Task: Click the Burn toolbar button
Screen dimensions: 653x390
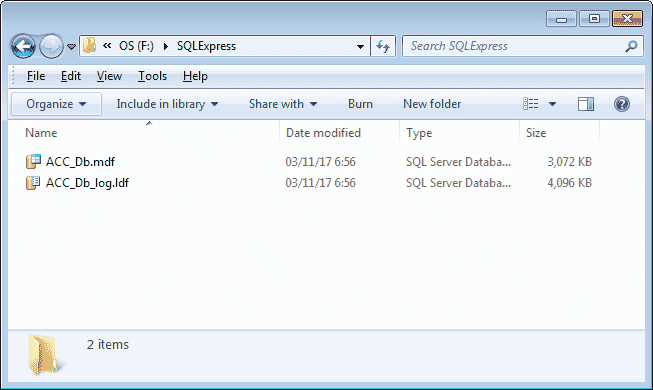Action: click(360, 104)
